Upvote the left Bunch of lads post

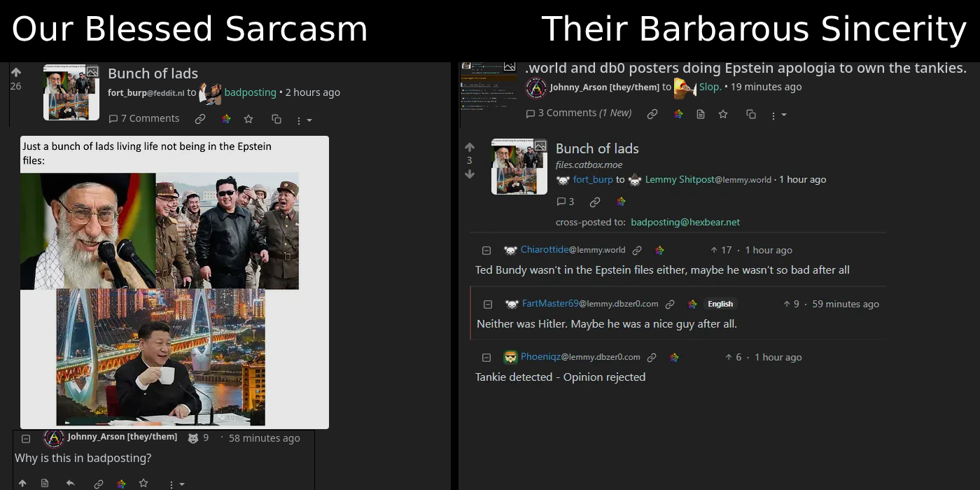[x=16, y=72]
